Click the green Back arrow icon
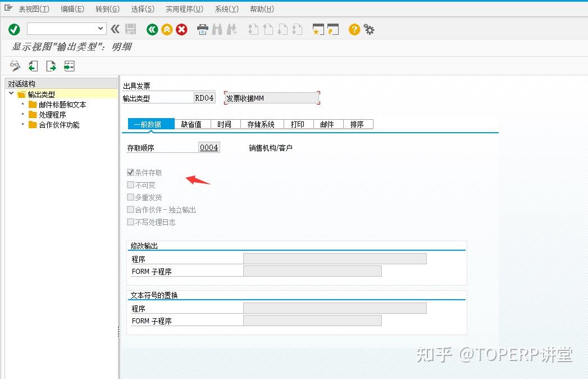This screenshot has width=588, height=379. click(152, 29)
